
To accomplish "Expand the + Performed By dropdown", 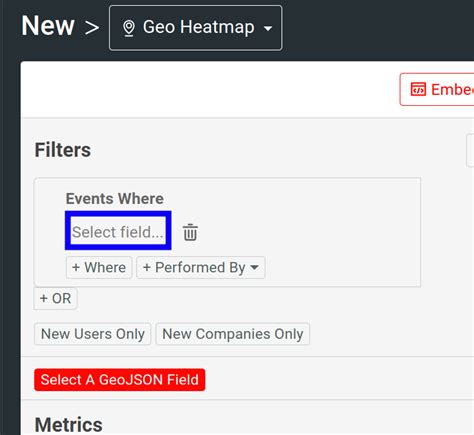I will pos(201,267).
